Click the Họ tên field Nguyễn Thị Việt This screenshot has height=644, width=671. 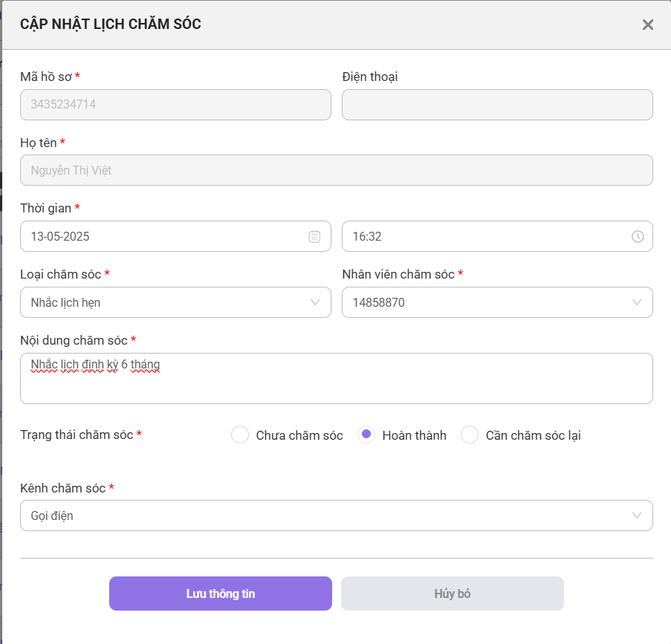point(337,170)
